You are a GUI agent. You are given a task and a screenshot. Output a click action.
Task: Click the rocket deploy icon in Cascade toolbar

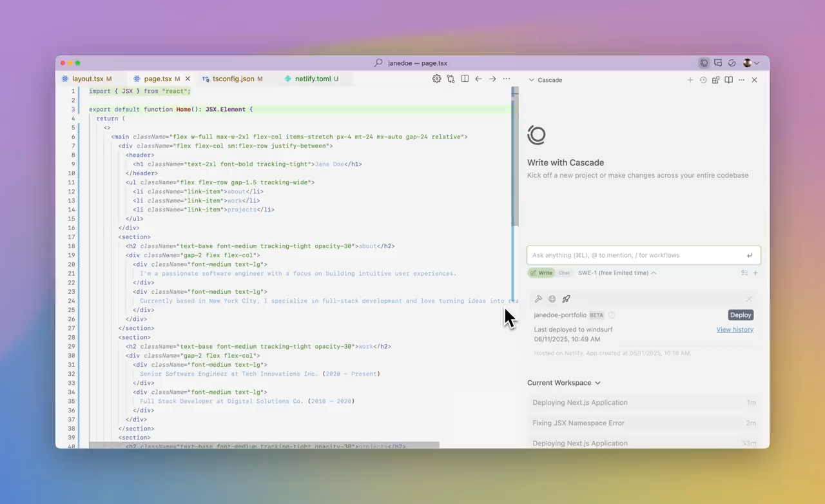tap(566, 299)
